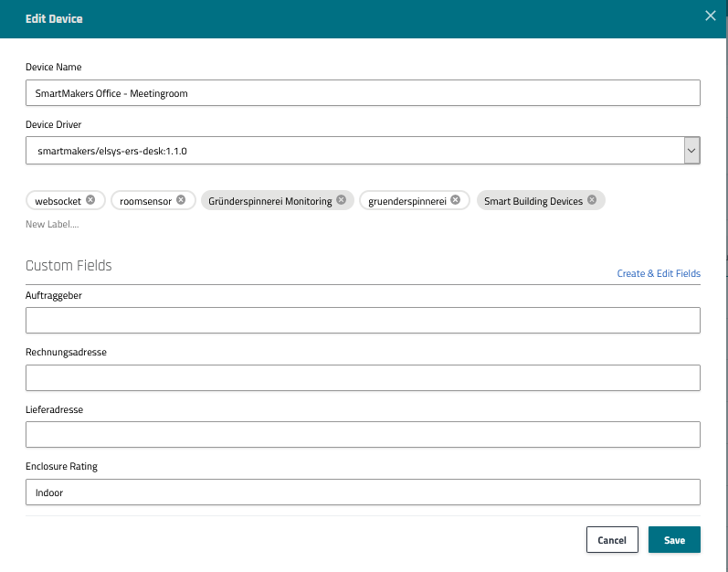Open the Device Driver dropdown arrow
This screenshot has height=572, width=728.
691,150
